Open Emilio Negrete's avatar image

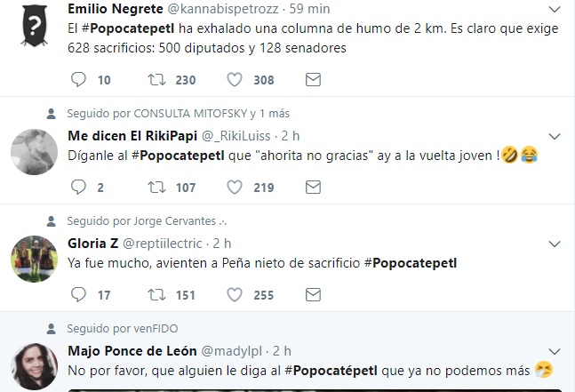[x=35, y=27]
